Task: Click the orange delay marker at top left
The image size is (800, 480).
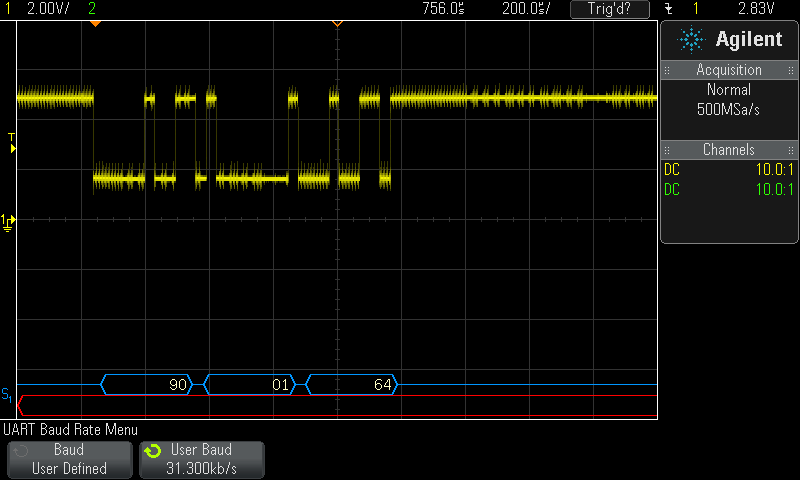Action: coord(94,23)
